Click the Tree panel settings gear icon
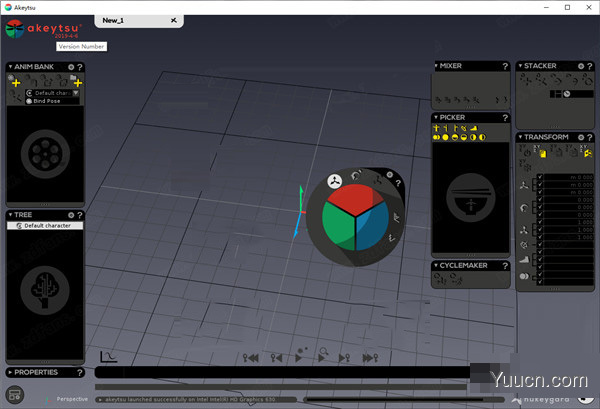This screenshot has width=600, height=409. 70,215
